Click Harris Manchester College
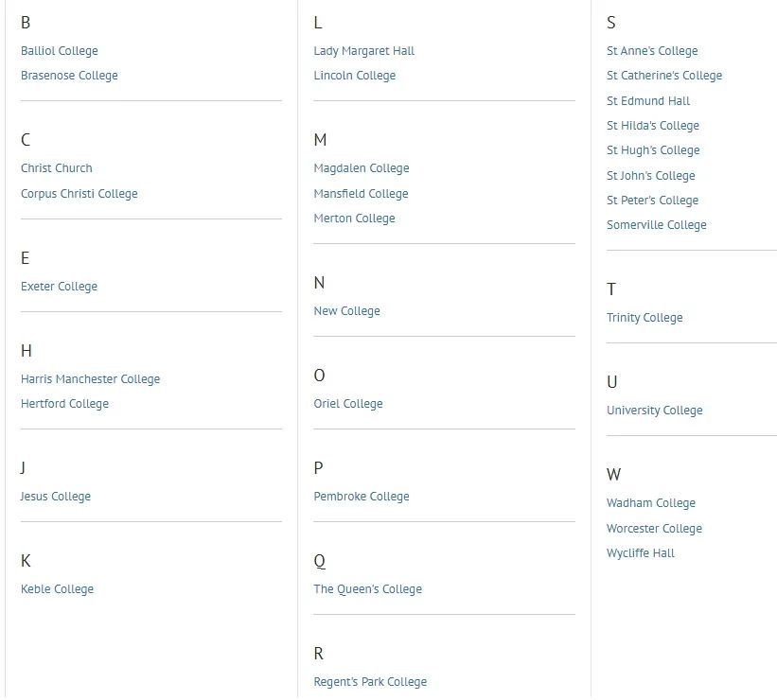This screenshot has height=700, width=777. pyautogui.click(x=90, y=379)
